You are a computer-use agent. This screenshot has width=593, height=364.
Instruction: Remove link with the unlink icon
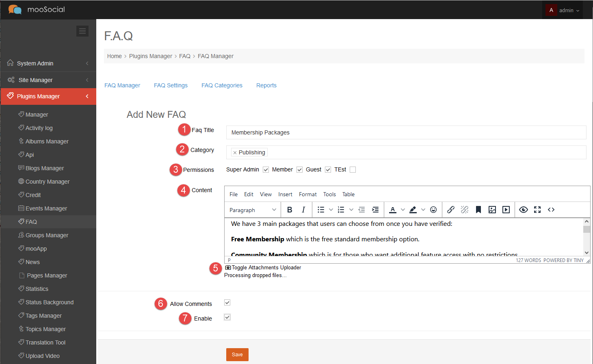click(x=465, y=210)
